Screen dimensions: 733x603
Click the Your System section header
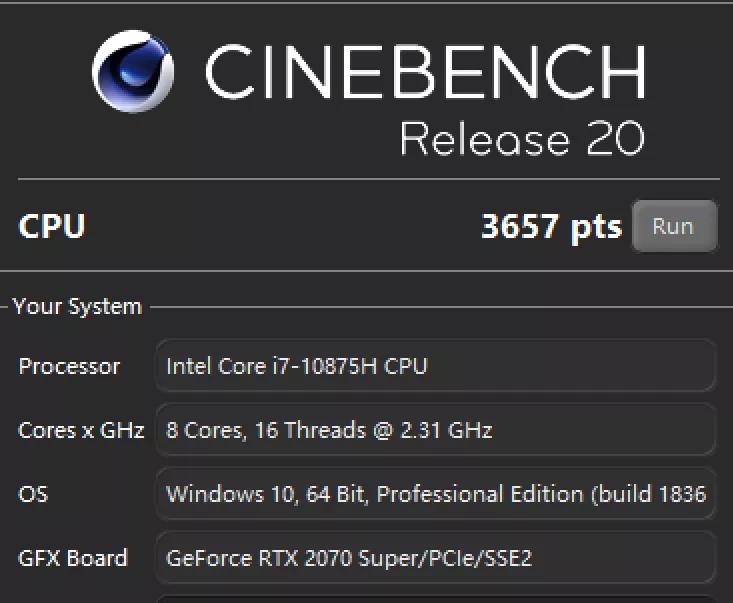[77, 307]
